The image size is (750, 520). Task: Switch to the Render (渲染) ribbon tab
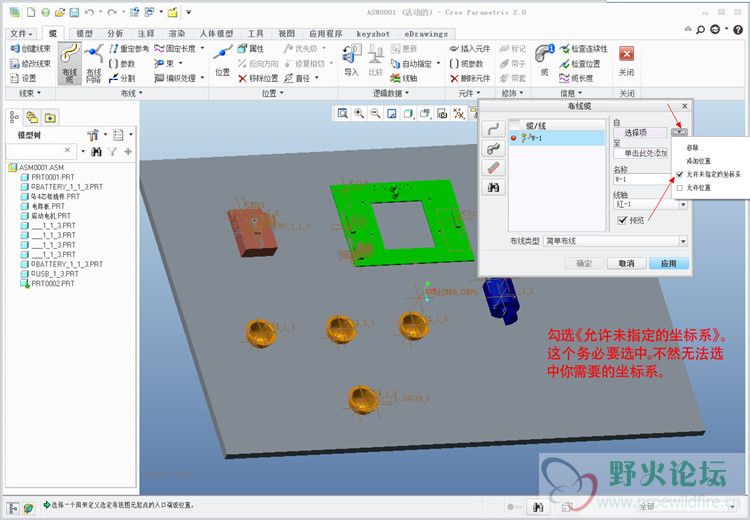pyautogui.click(x=177, y=33)
